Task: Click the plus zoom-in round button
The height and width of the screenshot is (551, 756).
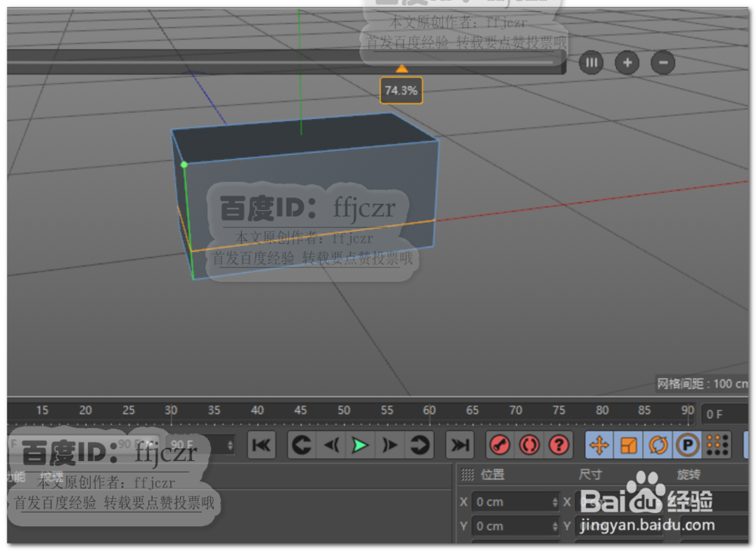Action: (627, 63)
